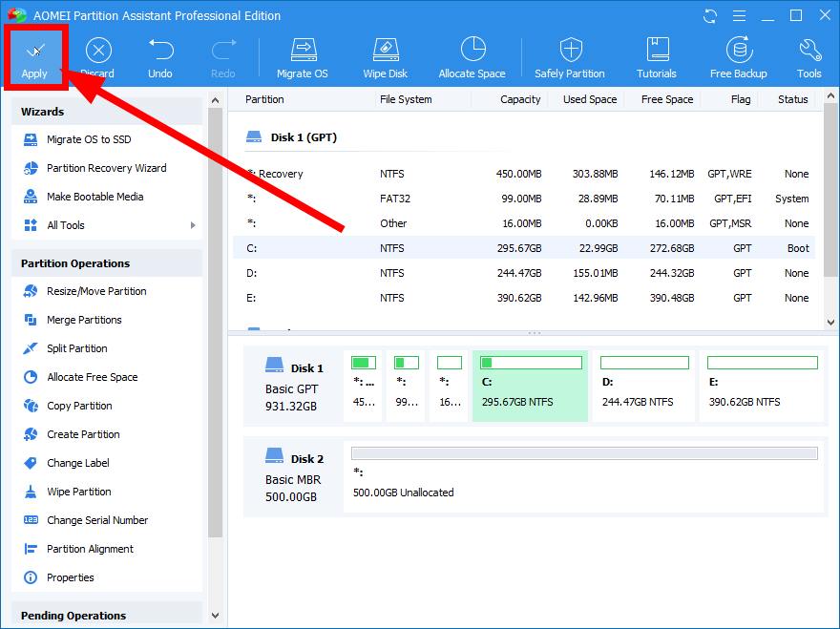Click the hamburger menu in the title bar

[738, 15]
